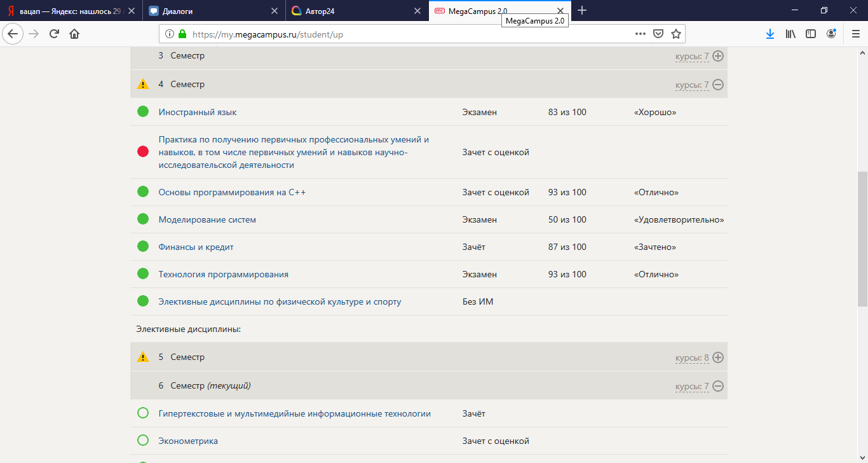Expand semester 3 with plus icon
This screenshot has width=868, height=463.
click(x=718, y=56)
